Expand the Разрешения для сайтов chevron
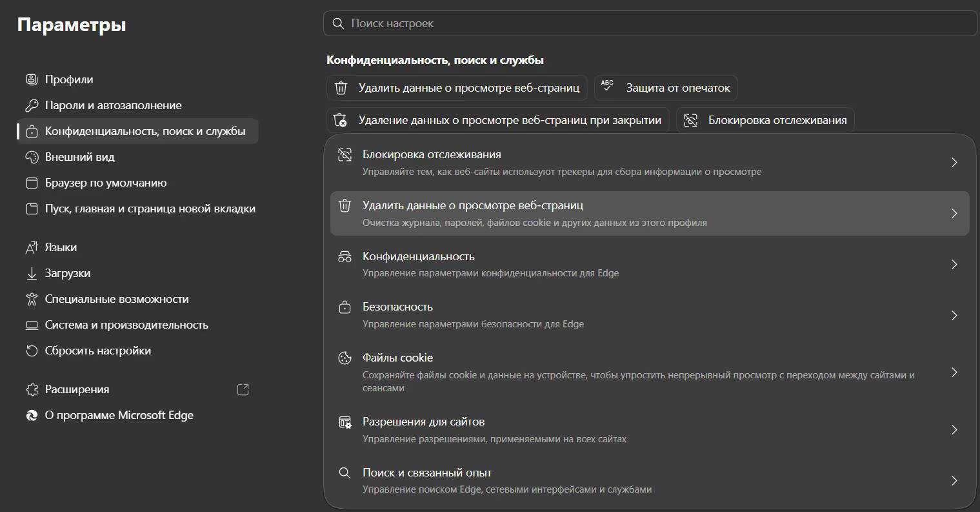The image size is (980, 512). (x=954, y=429)
